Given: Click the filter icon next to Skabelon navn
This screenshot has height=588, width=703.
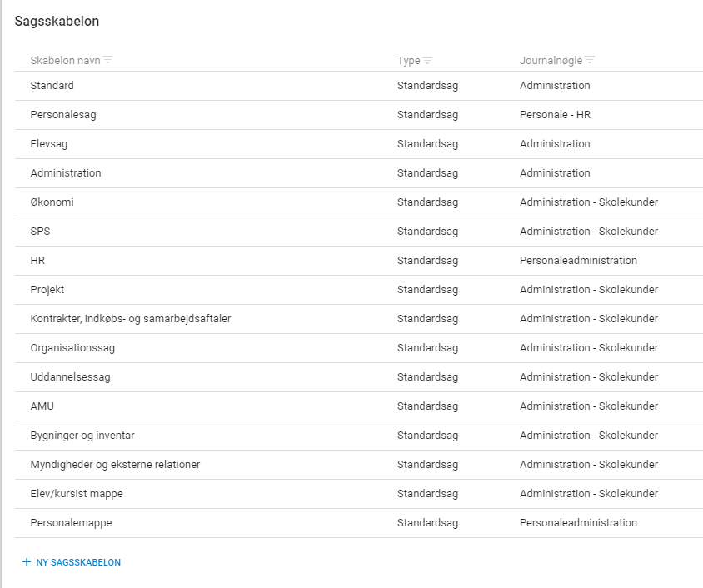Looking at the screenshot, I should pyautogui.click(x=107, y=60).
